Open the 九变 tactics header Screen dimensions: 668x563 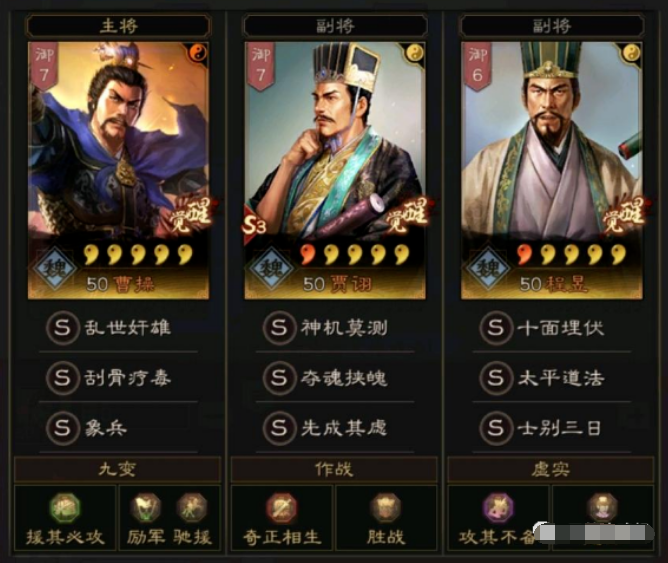click(118, 469)
